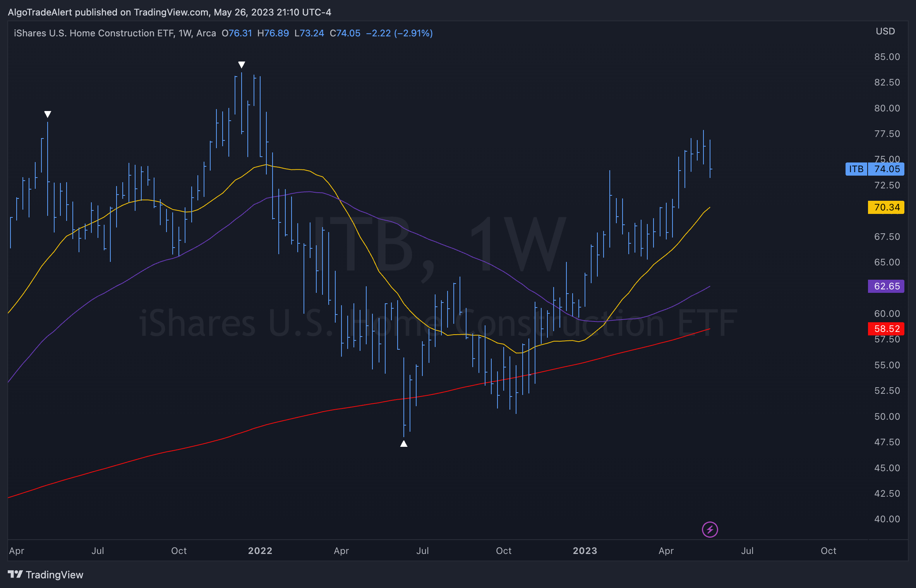Click the open value O76.31

click(237, 33)
